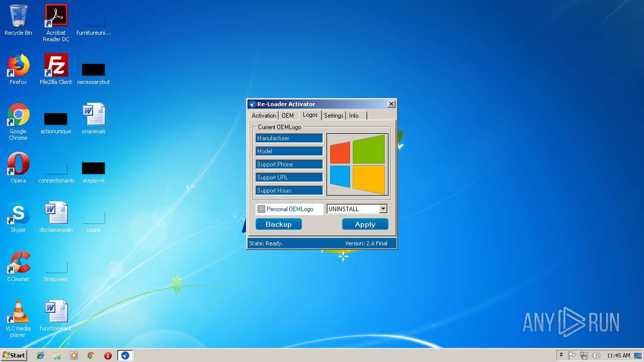Close the Re-Loader Activator window
The width and height of the screenshot is (644, 362).
tap(391, 104)
